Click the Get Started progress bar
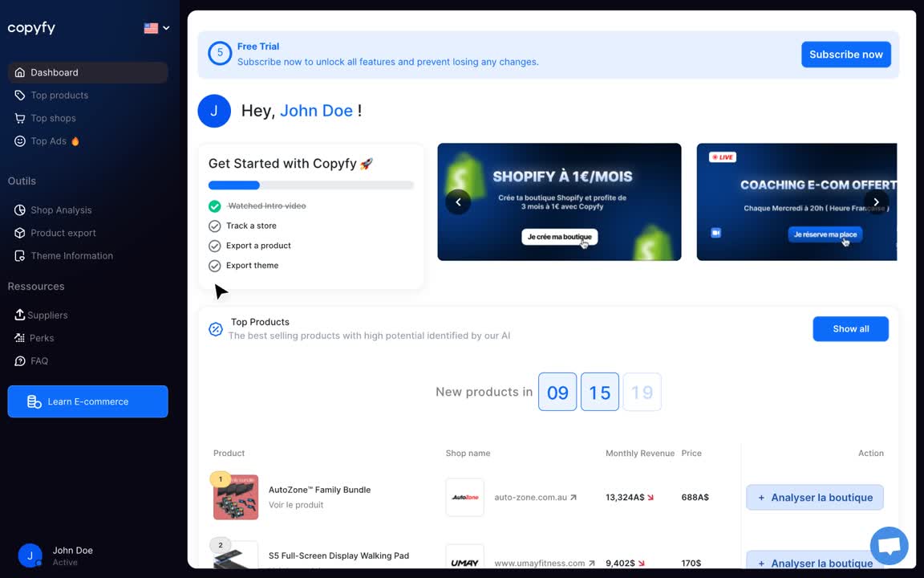This screenshot has height=578, width=924. tap(310, 185)
